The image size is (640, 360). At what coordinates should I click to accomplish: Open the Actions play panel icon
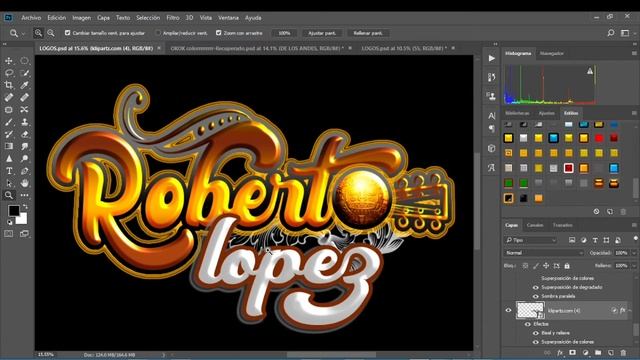click(491, 58)
